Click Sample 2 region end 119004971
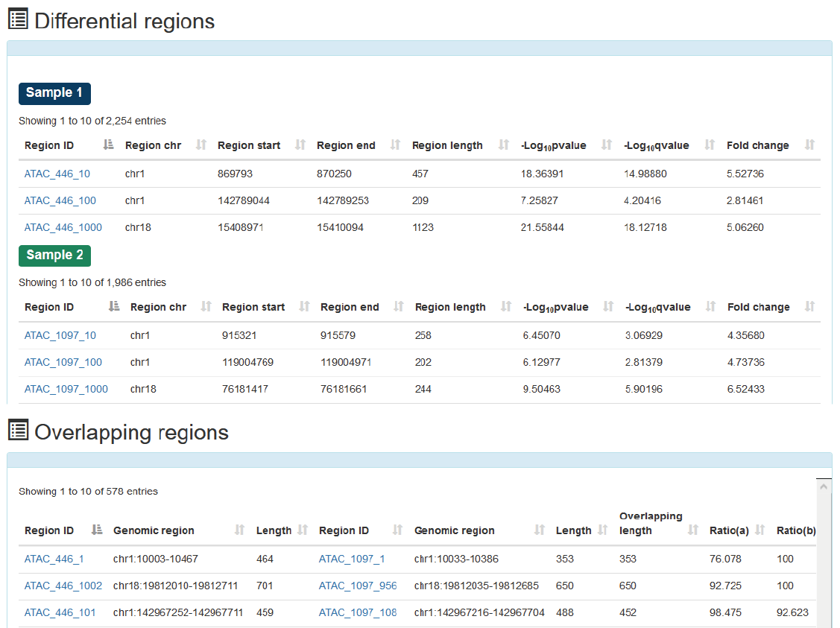Screen dimensions: 840x628 [346, 362]
